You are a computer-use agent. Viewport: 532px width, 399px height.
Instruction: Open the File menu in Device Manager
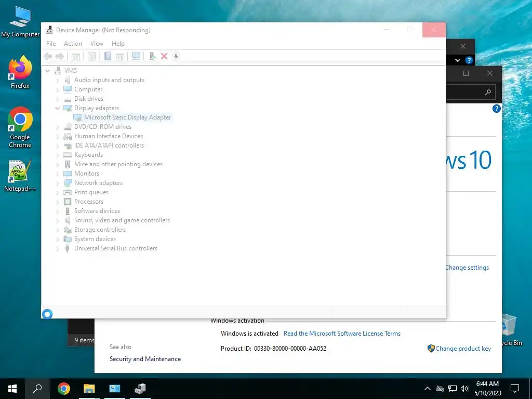point(51,44)
